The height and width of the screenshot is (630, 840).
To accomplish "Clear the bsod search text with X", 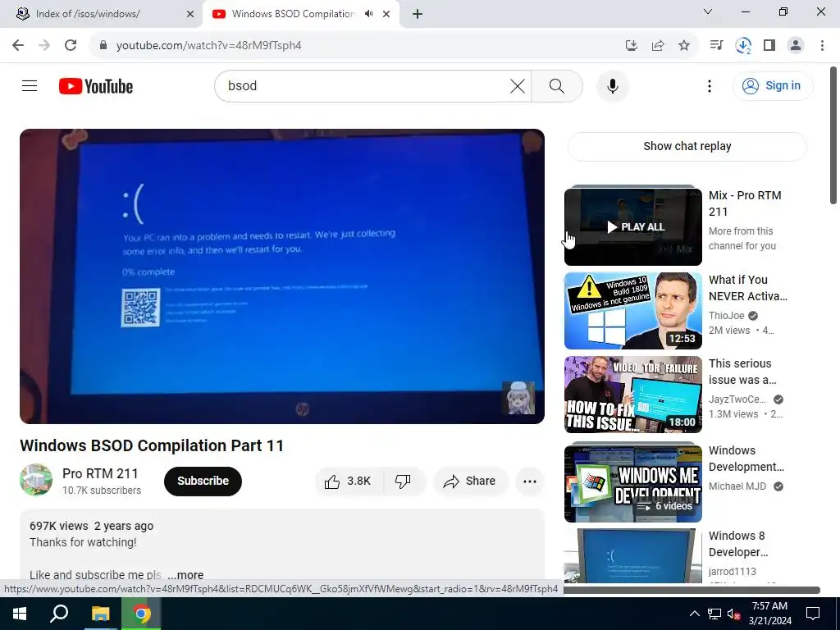I will 517,85.
